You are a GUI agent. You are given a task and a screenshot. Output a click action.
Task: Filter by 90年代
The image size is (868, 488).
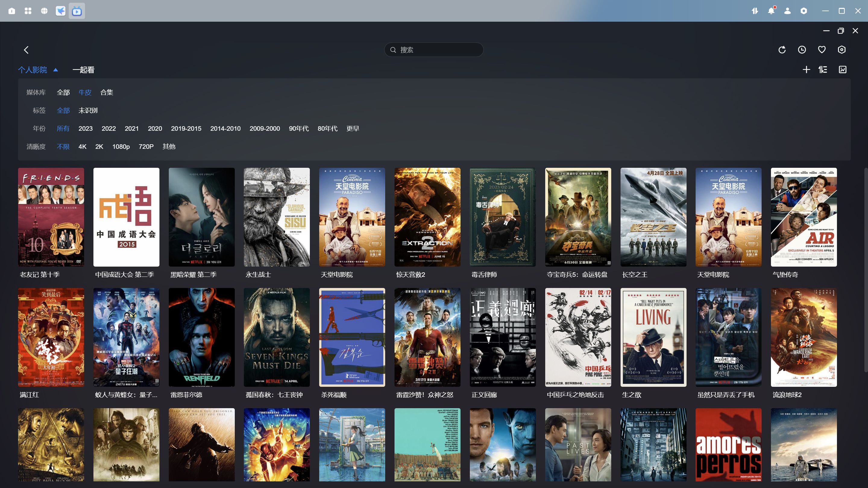[x=299, y=129]
